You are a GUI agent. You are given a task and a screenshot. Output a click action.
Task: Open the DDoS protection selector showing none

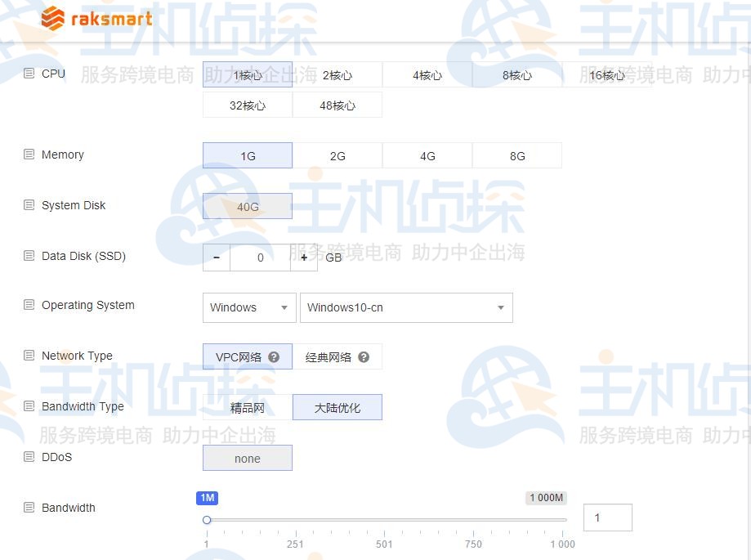point(247,458)
